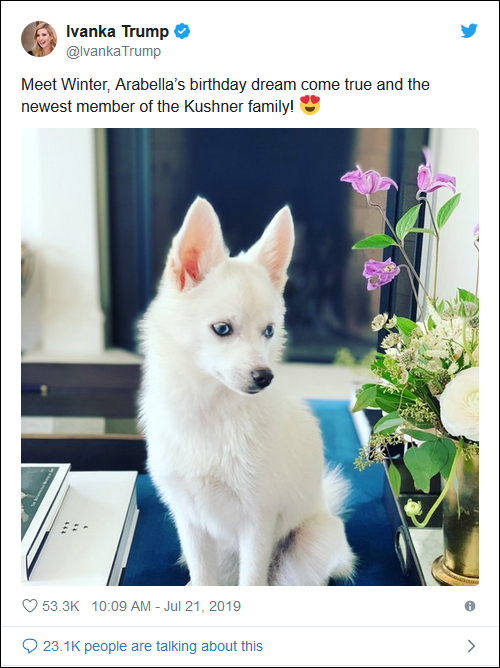This screenshot has height=668, width=500.
Task: Click the purple flowers in the photo
Action: [371, 181]
